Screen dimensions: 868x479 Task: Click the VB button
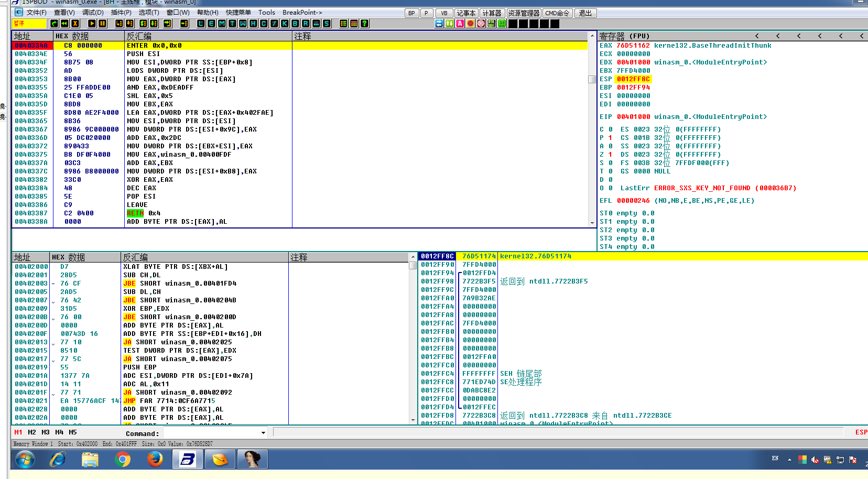click(444, 13)
